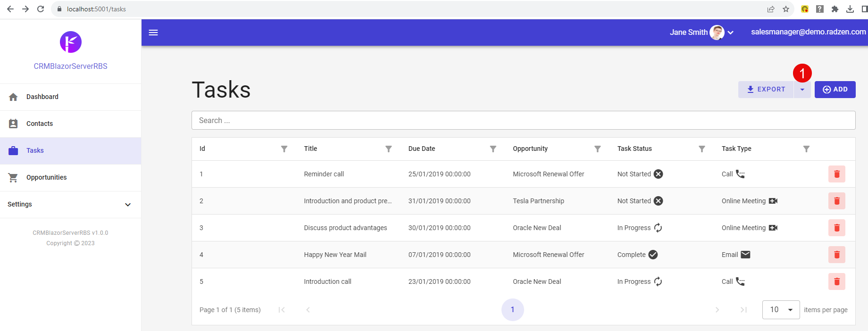This screenshot has width=868, height=331.
Task: Bookmark this page with star icon
Action: (x=786, y=9)
